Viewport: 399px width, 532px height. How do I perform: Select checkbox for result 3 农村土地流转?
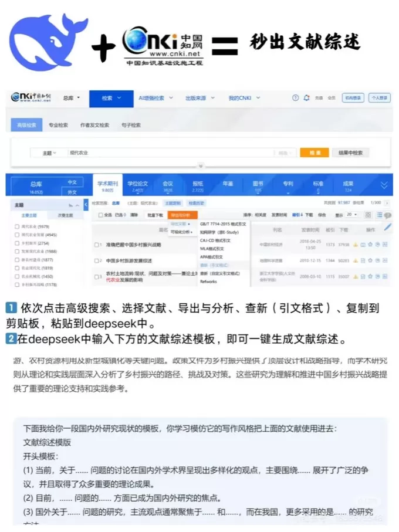click(x=96, y=276)
